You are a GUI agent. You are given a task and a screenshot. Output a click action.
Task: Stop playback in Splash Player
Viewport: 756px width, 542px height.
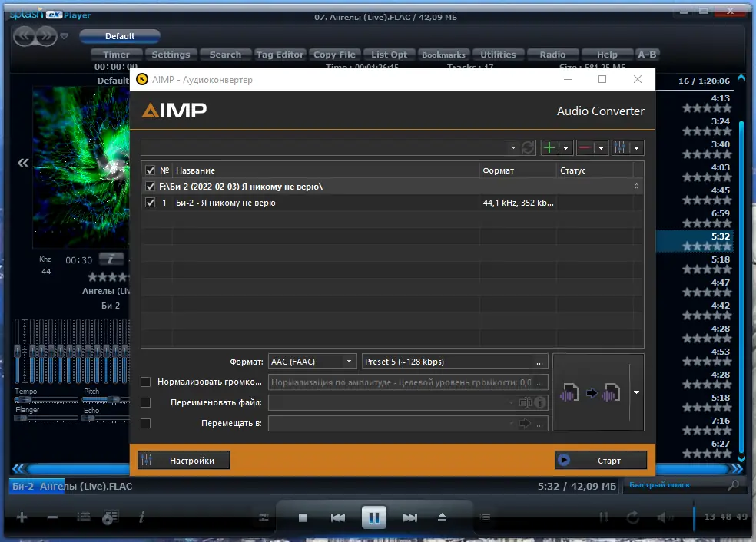tap(303, 517)
